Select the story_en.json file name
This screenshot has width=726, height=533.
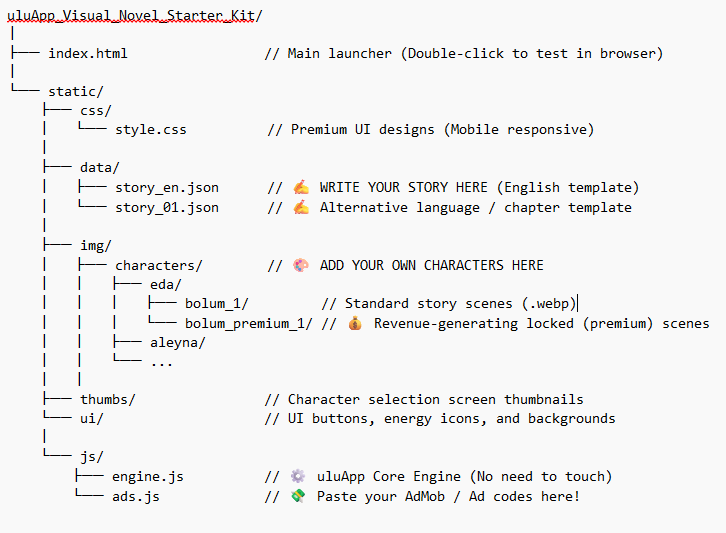(x=167, y=188)
